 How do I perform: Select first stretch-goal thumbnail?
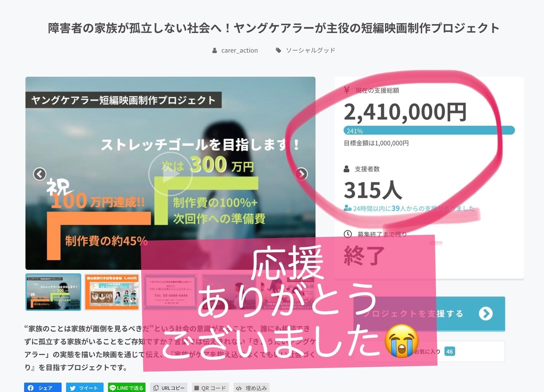[x=53, y=292]
